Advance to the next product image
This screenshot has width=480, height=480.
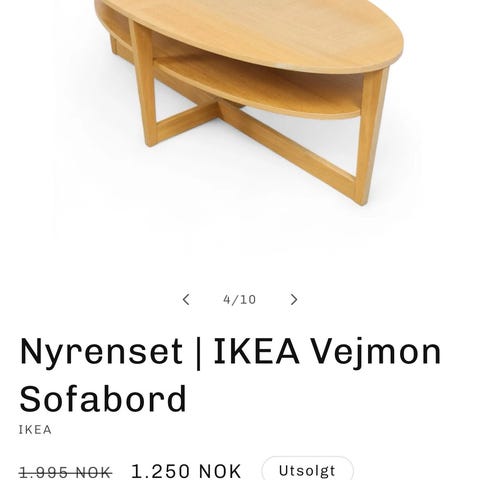(294, 299)
